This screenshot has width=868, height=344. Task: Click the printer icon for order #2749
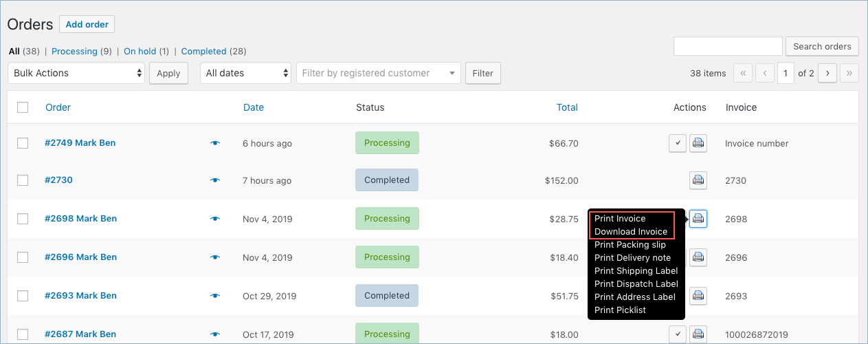[x=698, y=143]
